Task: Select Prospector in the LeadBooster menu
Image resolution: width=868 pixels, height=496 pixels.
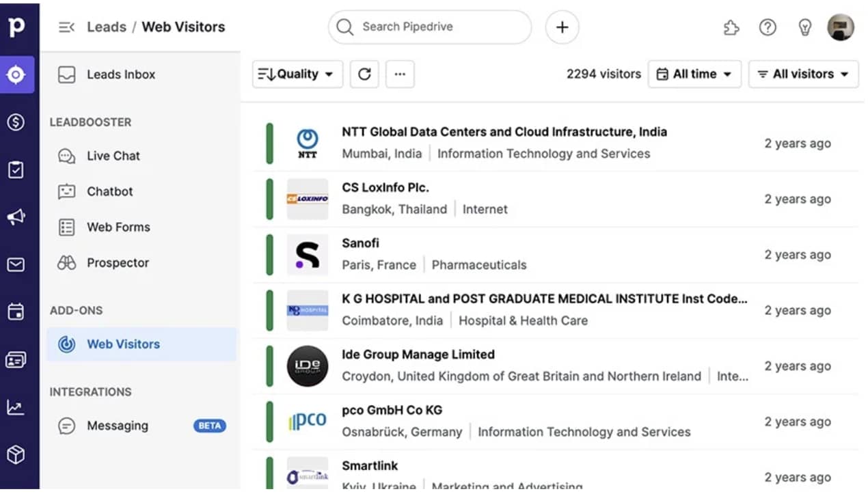Action: pyautogui.click(x=117, y=262)
